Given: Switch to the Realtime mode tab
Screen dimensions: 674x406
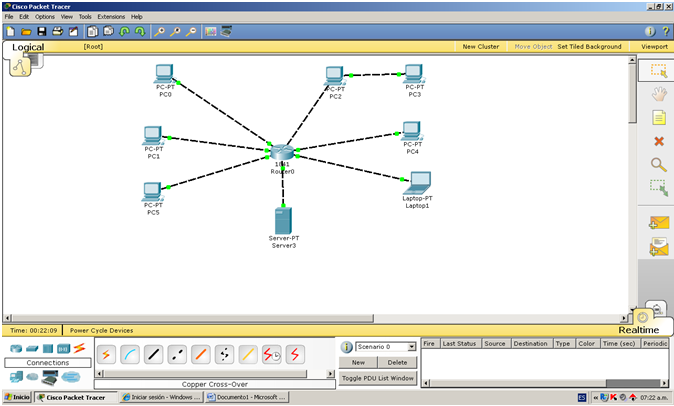Looking at the screenshot, I should tap(638, 330).
